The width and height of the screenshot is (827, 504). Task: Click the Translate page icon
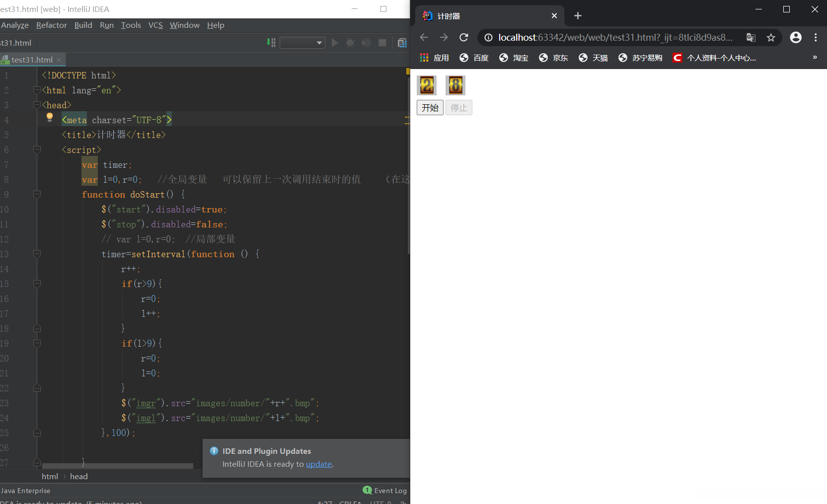pos(751,38)
